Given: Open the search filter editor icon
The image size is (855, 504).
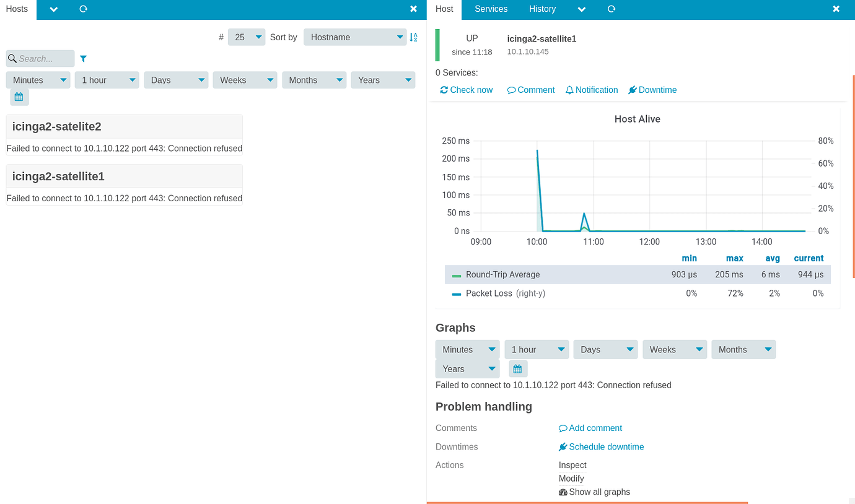Looking at the screenshot, I should (83, 58).
